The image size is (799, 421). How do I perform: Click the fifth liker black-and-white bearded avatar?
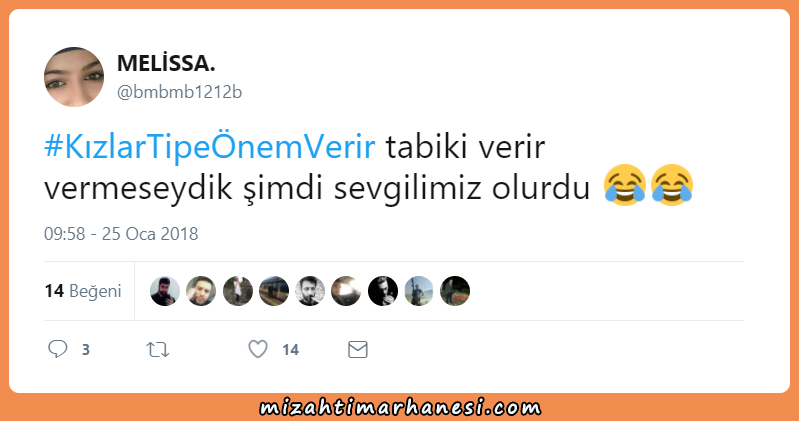[310, 291]
